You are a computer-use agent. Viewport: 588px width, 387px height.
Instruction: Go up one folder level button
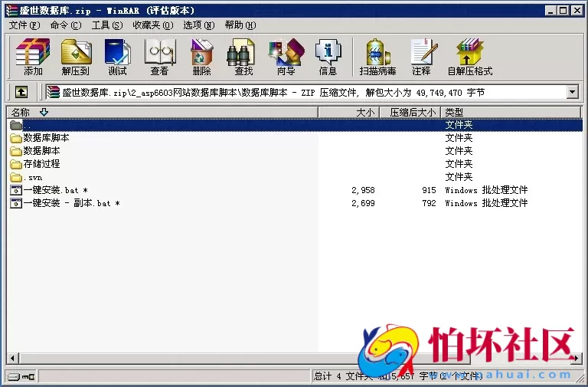pos(21,92)
